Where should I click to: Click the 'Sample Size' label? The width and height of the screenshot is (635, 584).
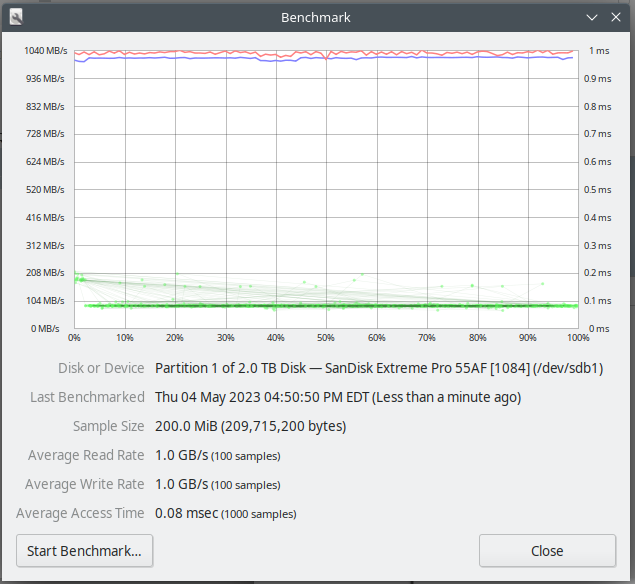pos(109,426)
